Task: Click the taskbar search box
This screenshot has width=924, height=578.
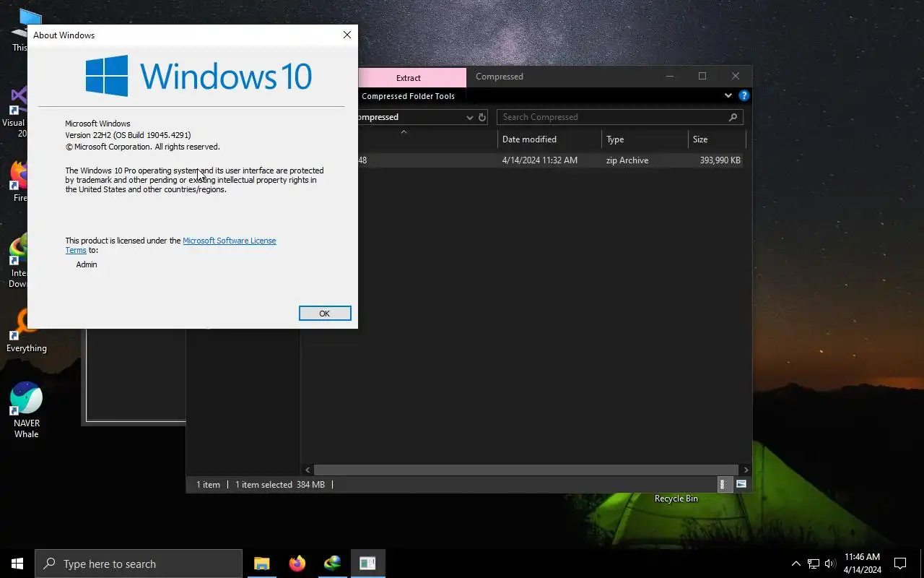Action: tap(139, 564)
